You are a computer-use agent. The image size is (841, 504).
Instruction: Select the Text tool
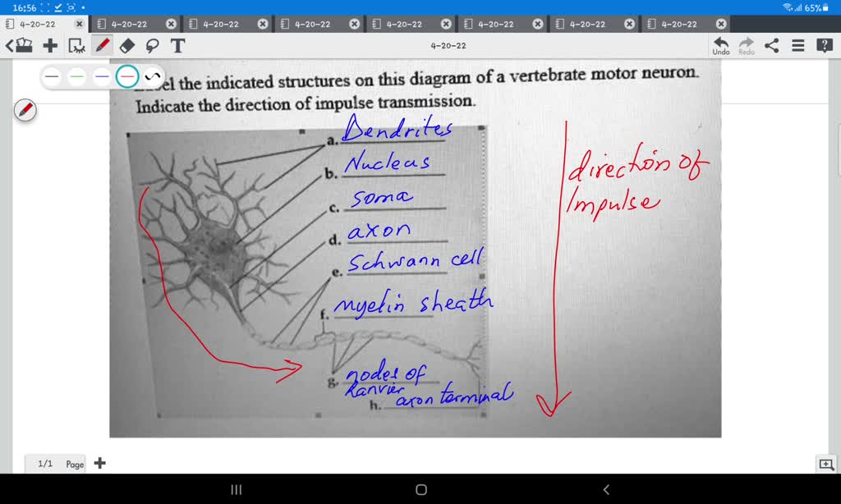177,46
